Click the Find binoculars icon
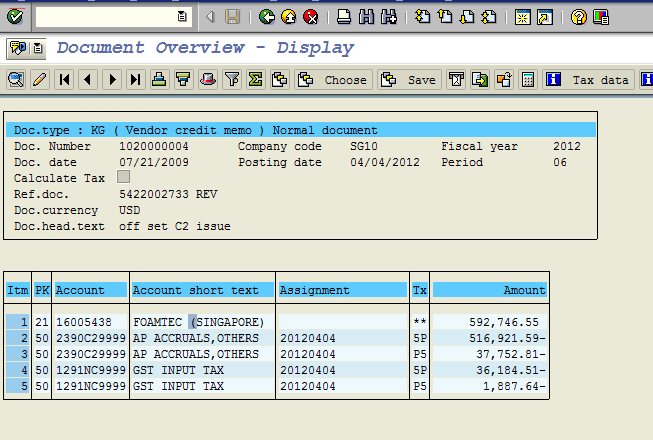The height and width of the screenshot is (440, 653). click(366, 17)
